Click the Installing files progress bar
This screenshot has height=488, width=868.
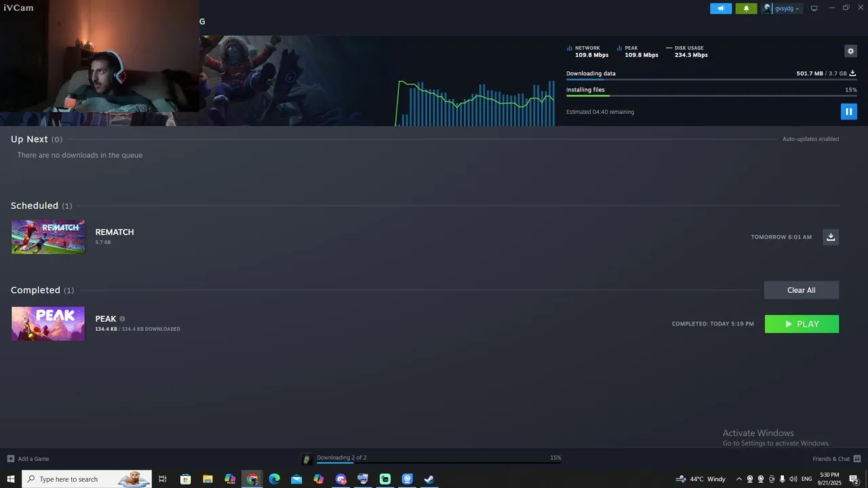pos(711,96)
